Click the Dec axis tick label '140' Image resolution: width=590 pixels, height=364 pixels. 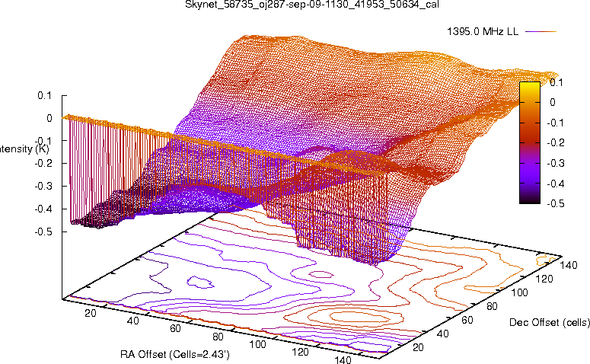click(x=569, y=265)
